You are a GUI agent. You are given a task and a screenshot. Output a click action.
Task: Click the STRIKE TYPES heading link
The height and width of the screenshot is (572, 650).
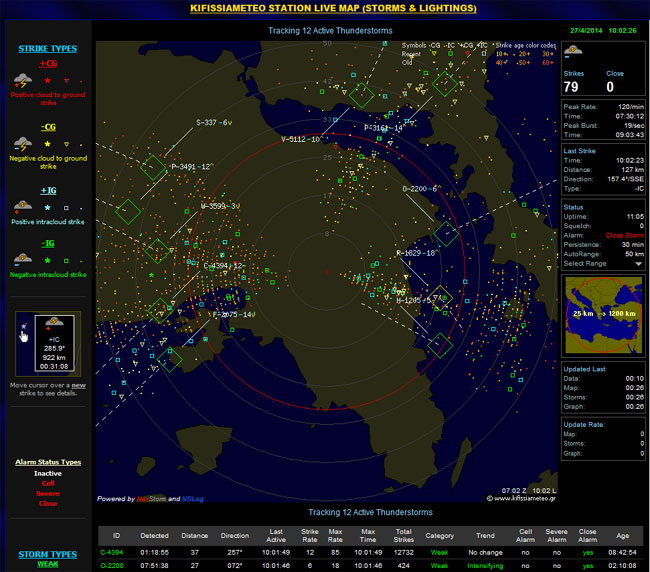pyautogui.click(x=48, y=49)
